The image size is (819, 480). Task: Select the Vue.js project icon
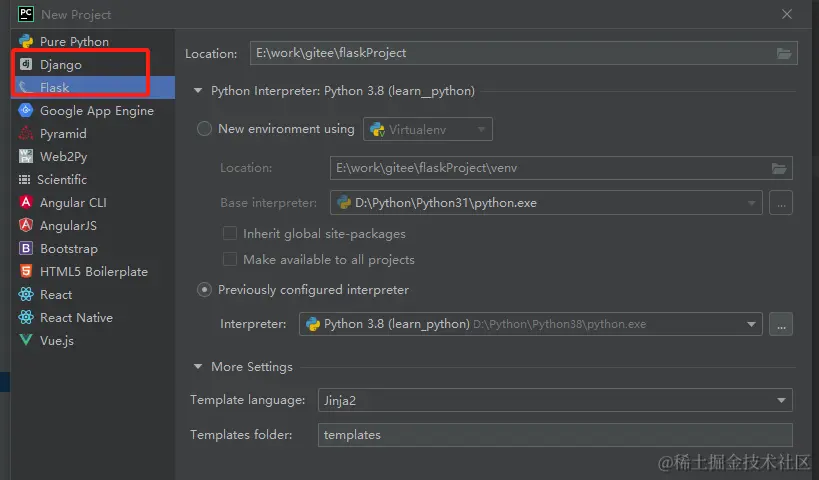tap(26, 341)
